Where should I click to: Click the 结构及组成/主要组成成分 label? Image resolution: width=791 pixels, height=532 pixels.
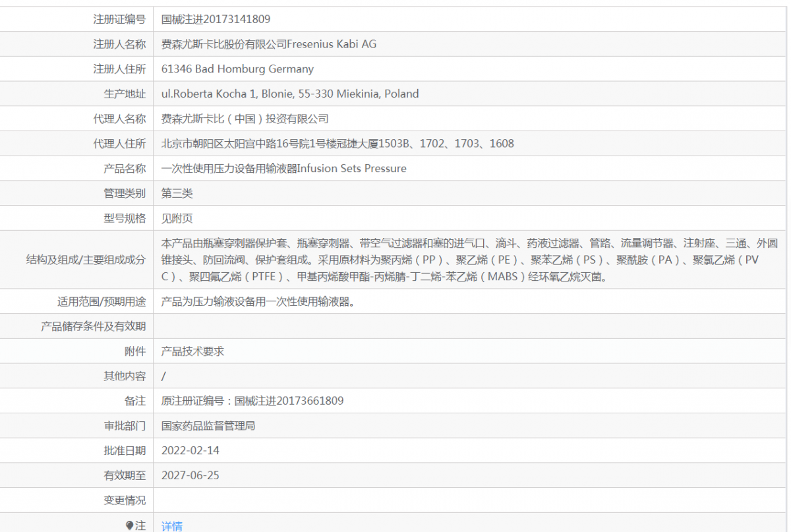tap(86, 260)
